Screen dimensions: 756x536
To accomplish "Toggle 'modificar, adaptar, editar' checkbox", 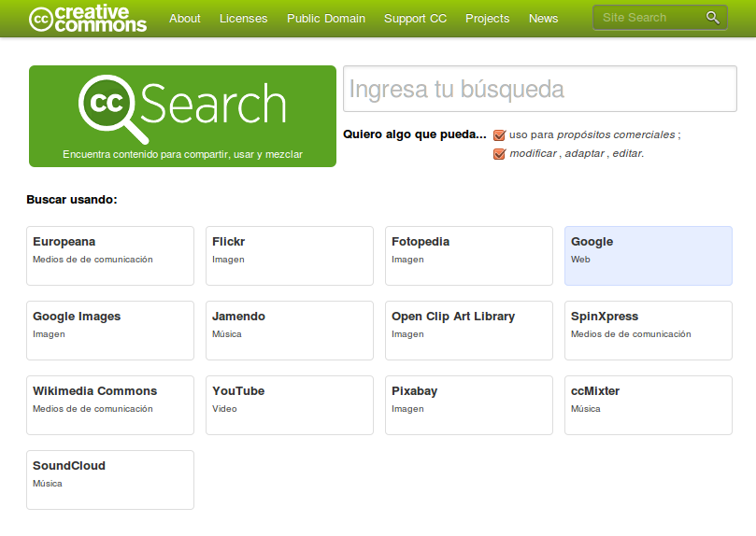I will [x=500, y=154].
